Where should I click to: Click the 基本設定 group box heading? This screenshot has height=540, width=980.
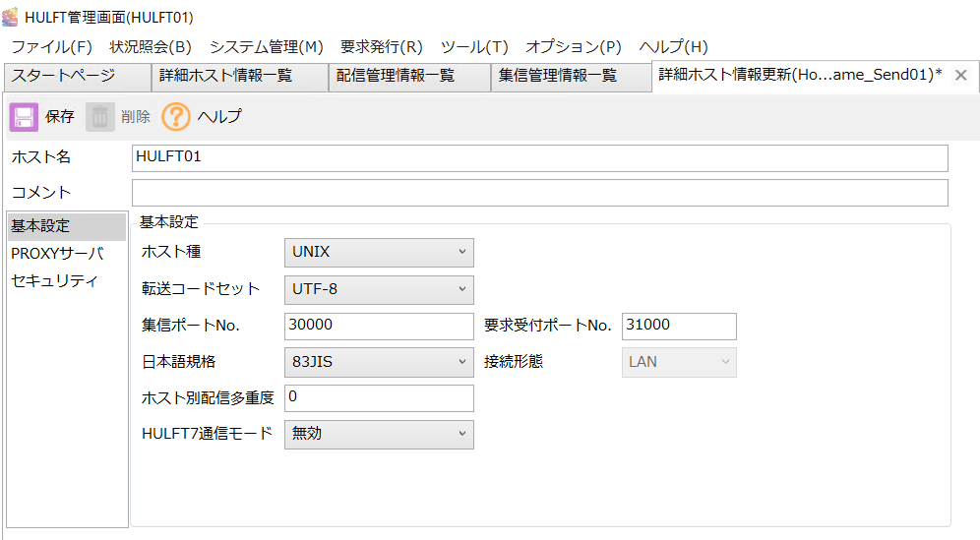click(x=169, y=222)
